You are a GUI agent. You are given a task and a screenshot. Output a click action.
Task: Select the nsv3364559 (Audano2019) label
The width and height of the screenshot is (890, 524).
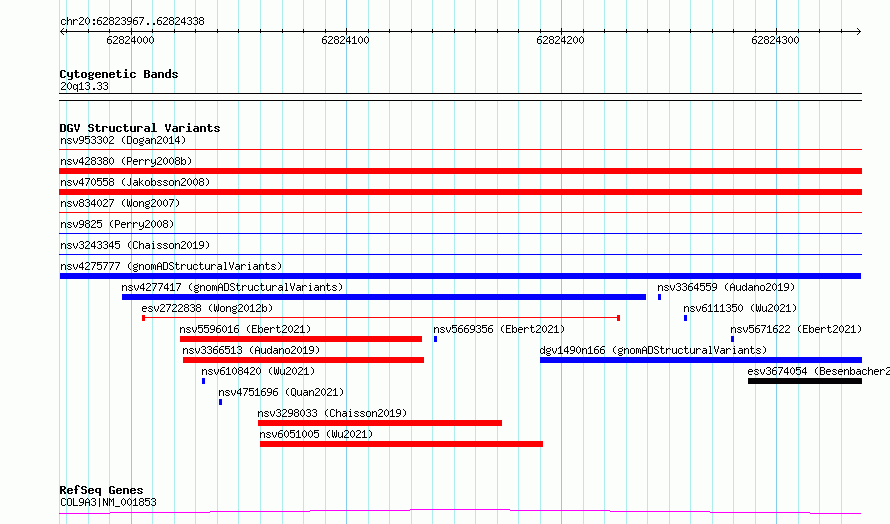pos(726,287)
